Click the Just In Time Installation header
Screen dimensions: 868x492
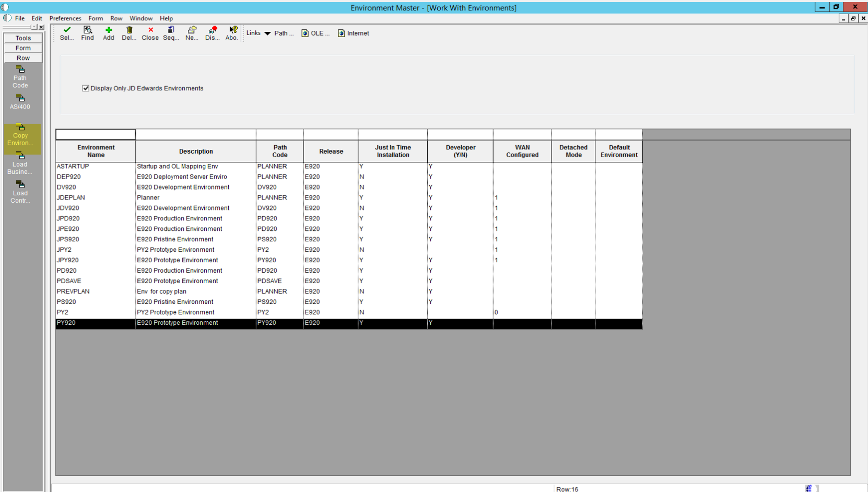(x=393, y=151)
